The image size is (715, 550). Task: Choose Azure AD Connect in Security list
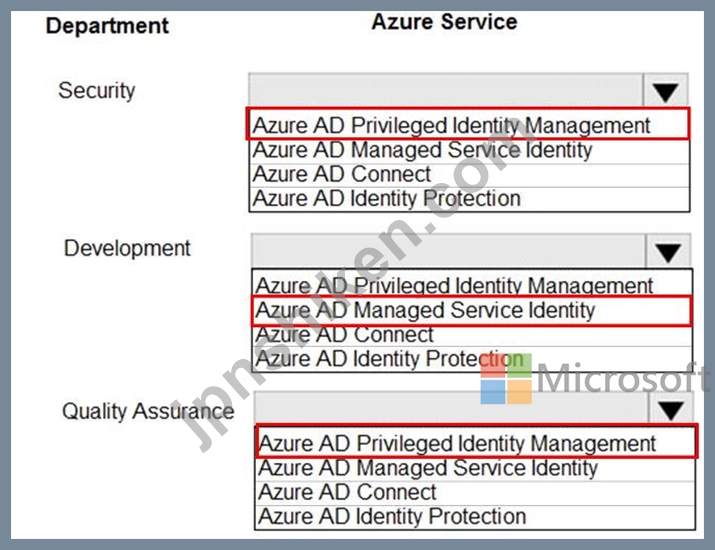coord(469,175)
